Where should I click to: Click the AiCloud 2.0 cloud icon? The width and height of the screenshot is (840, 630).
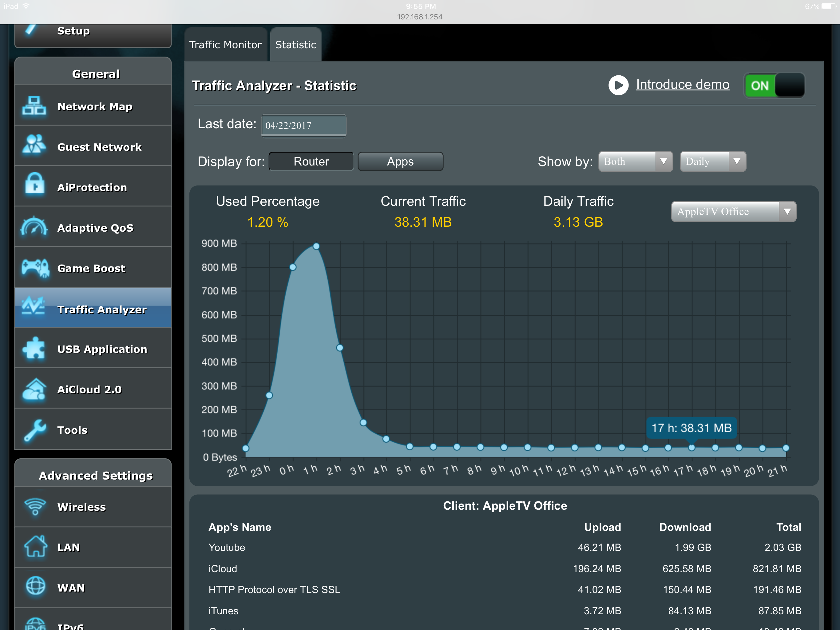click(x=34, y=389)
